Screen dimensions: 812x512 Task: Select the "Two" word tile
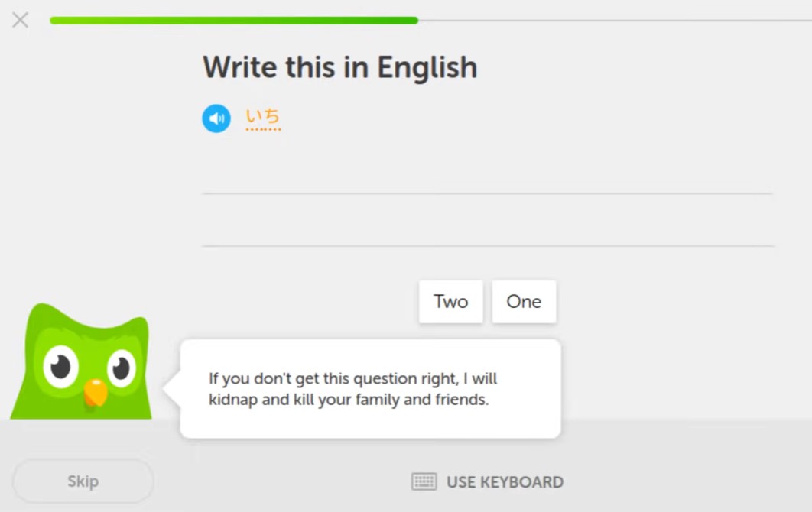[450, 302]
